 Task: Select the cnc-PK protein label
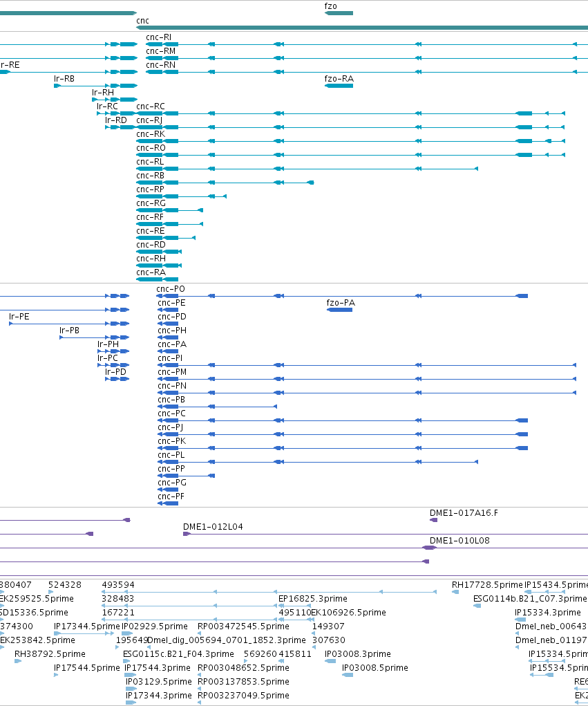pos(172,441)
